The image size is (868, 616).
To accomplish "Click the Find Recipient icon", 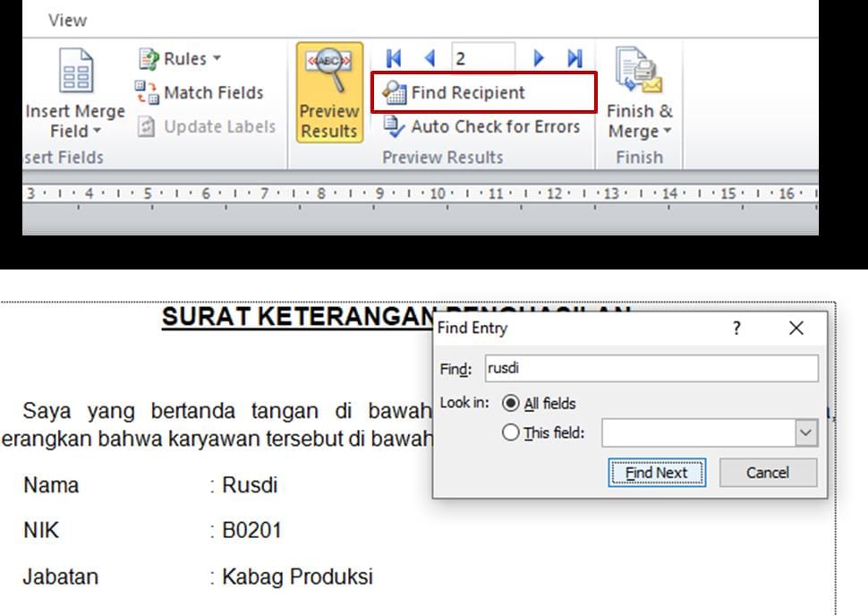I will (395, 92).
